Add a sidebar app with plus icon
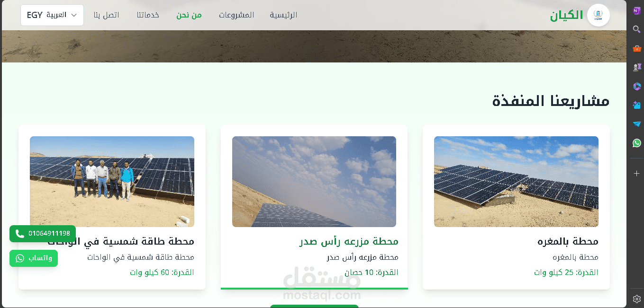Image resolution: width=644 pixels, height=308 pixels. [x=636, y=174]
